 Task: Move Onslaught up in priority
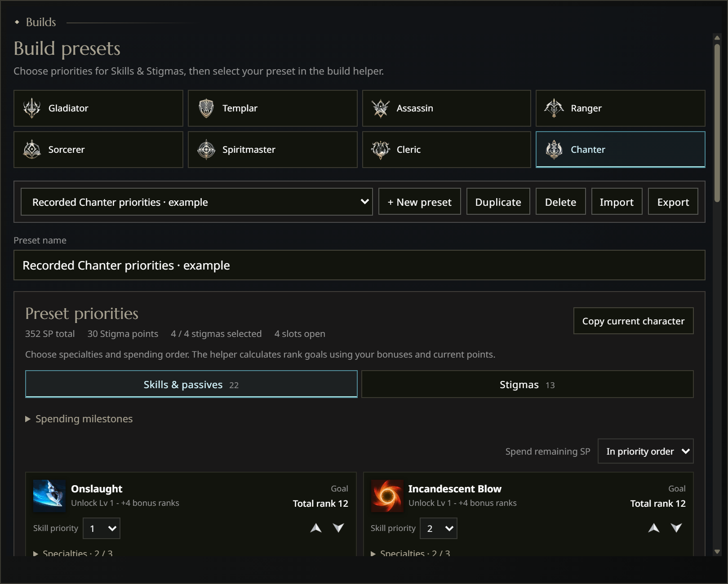[316, 528]
